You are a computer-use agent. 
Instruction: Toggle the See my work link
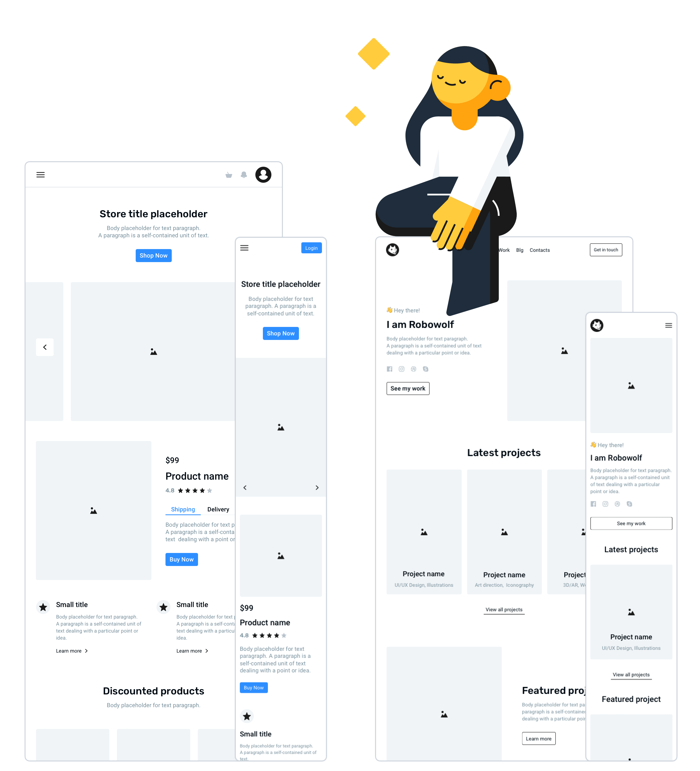[408, 388]
